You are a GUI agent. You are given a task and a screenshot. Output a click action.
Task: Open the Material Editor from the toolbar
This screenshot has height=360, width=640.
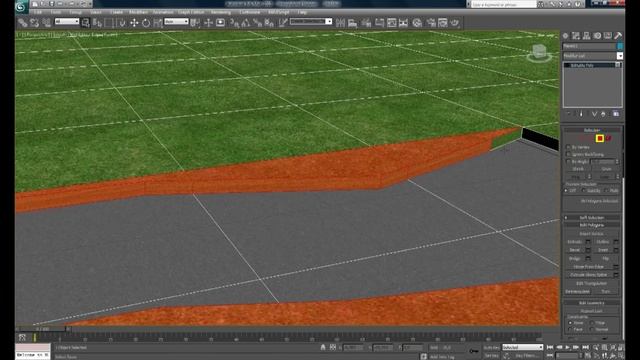click(417, 23)
